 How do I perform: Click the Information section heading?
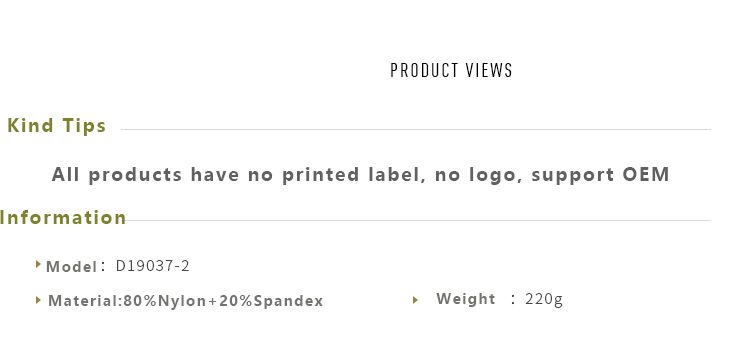(63, 218)
